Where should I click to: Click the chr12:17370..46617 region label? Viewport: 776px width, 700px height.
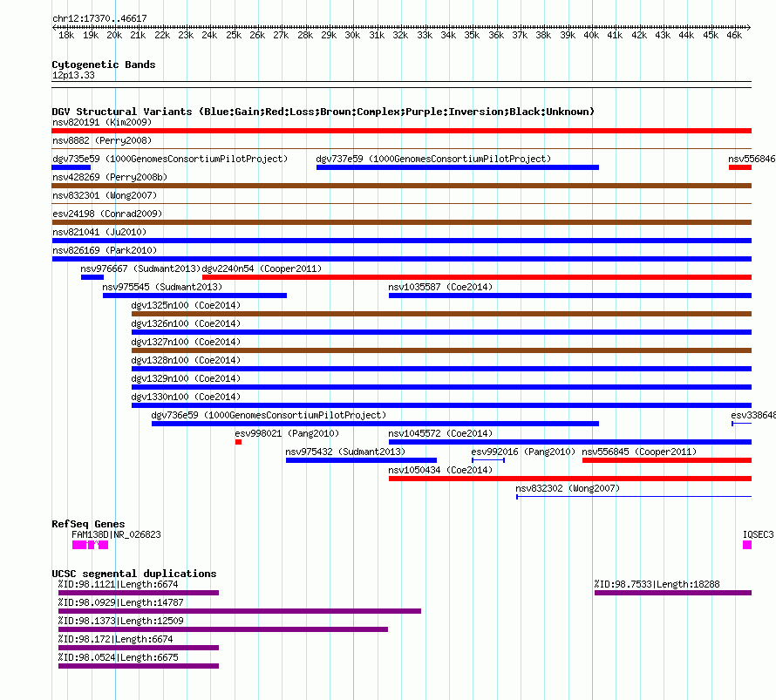coord(100,19)
